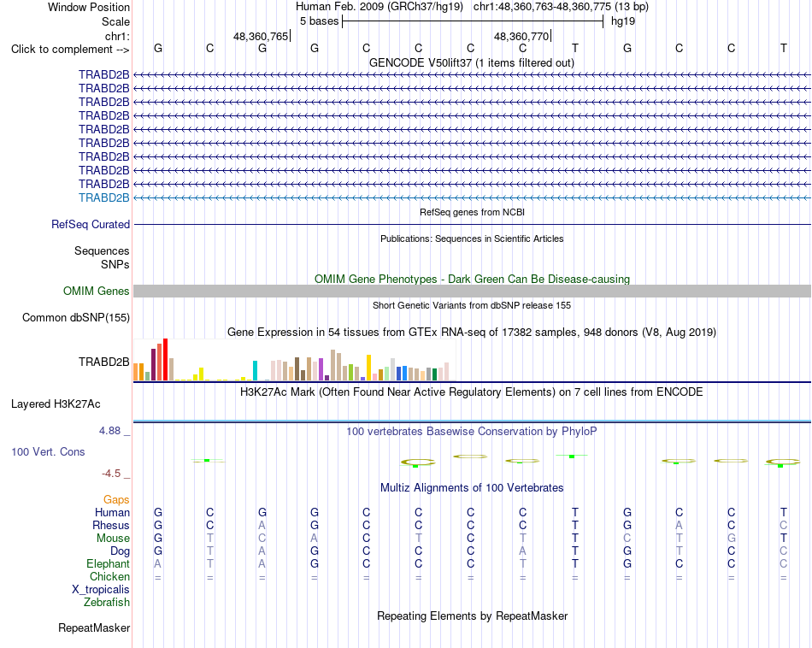
Task: Click the Sequences track label
Action: click(x=102, y=250)
